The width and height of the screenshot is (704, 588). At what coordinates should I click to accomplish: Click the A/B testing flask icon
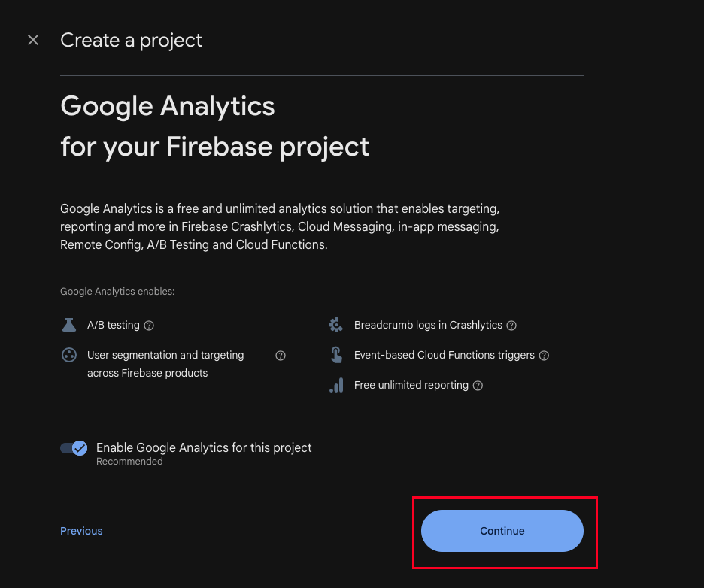click(x=68, y=325)
